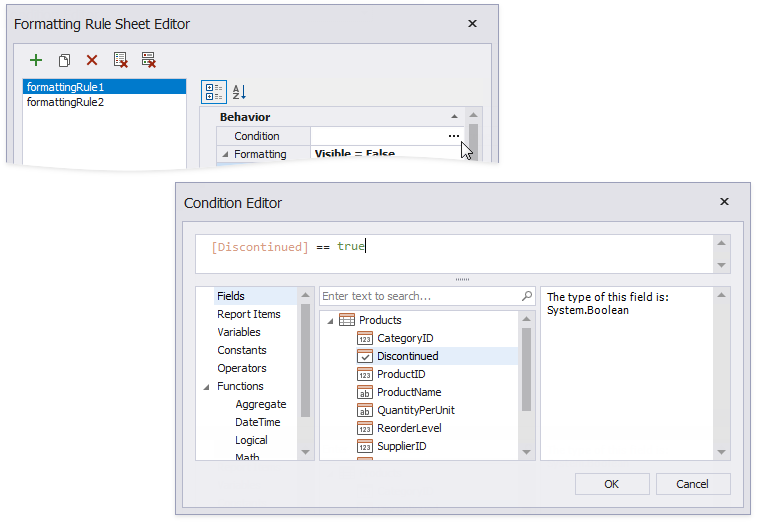Cancel the Condition Editor
Image resolution: width=761 pixels, height=523 pixels.
(x=693, y=484)
